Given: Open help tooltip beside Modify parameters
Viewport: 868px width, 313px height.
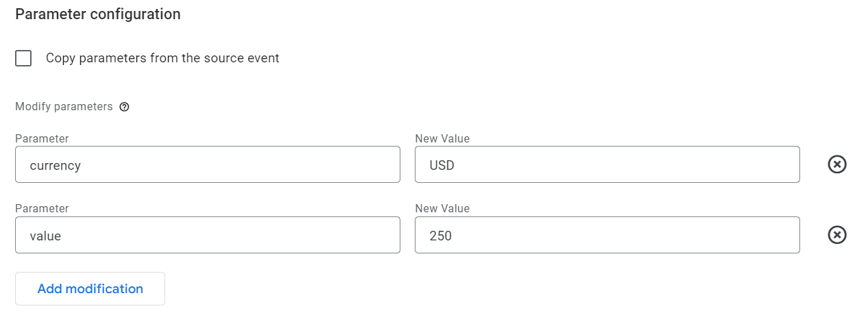Looking at the screenshot, I should pos(124,107).
